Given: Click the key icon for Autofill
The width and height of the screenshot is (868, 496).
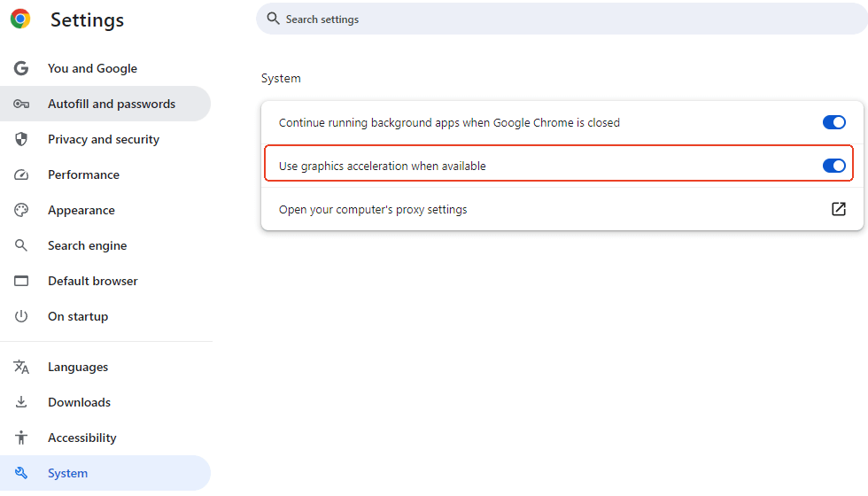Looking at the screenshot, I should [21, 104].
